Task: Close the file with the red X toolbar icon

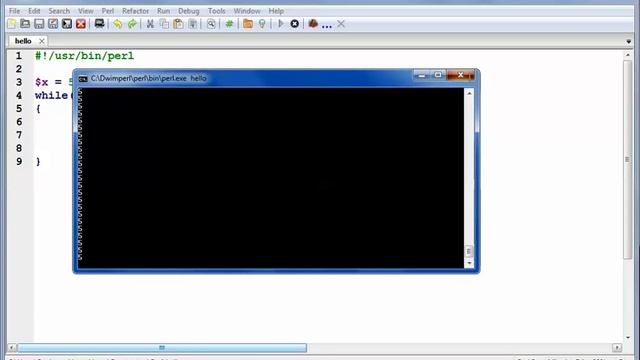Action: (81, 24)
